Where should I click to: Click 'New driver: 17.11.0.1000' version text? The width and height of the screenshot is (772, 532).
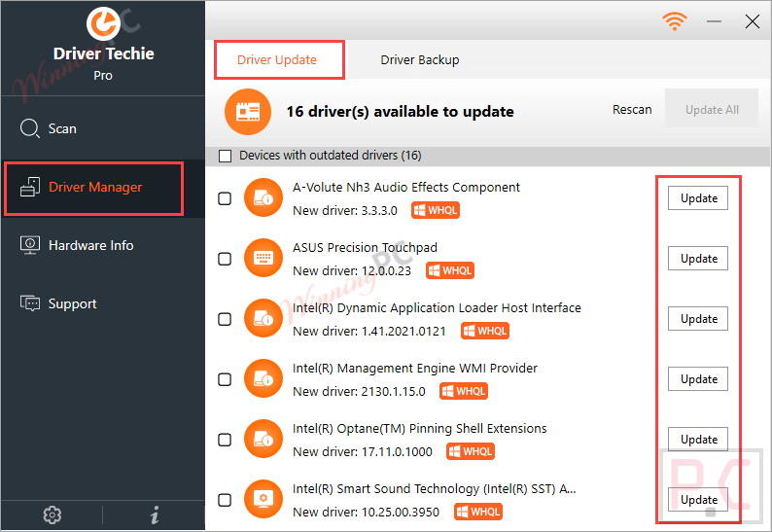point(363,451)
